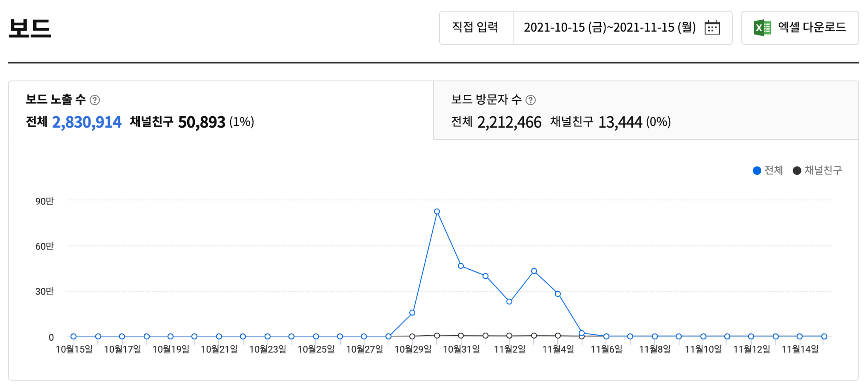Screen dimensions: 868x390
Task: Select the data point at 11월10일
Action: (703, 336)
